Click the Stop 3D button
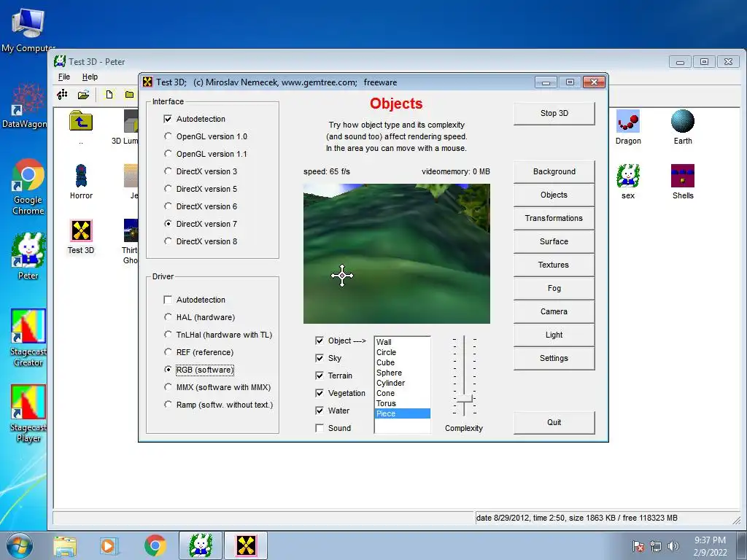This screenshot has height=560, width=747. pos(554,113)
